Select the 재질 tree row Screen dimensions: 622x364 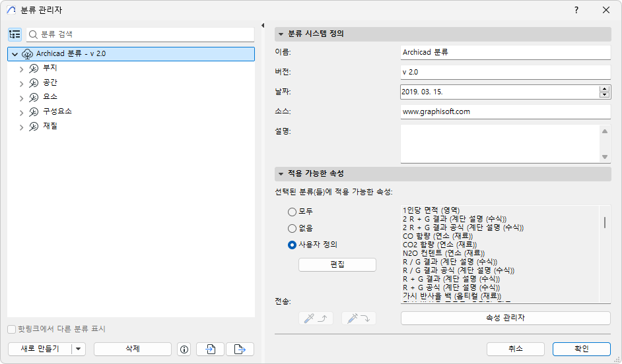(x=131, y=127)
